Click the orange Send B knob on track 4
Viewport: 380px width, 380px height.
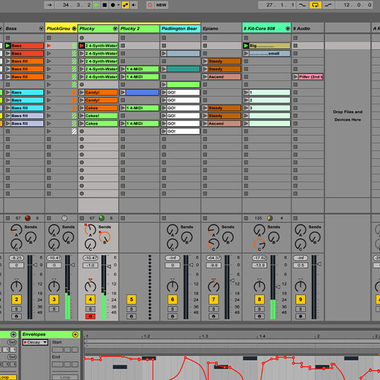click(x=105, y=237)
